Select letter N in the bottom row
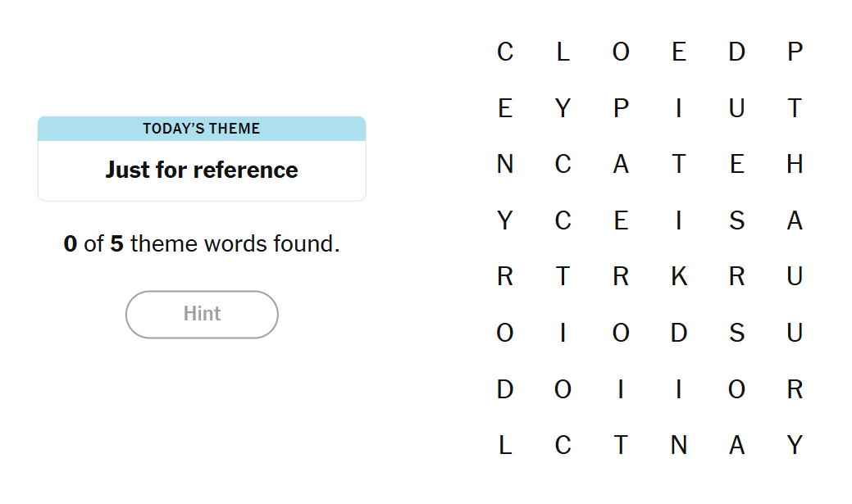 (x=678, y=445)
